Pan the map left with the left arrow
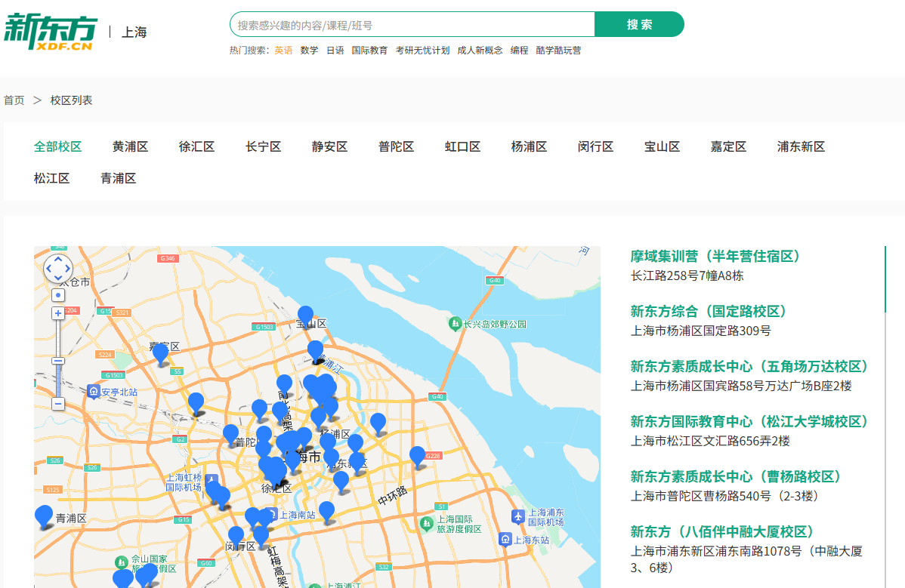905x588 pixels. [x=49, y=269]
